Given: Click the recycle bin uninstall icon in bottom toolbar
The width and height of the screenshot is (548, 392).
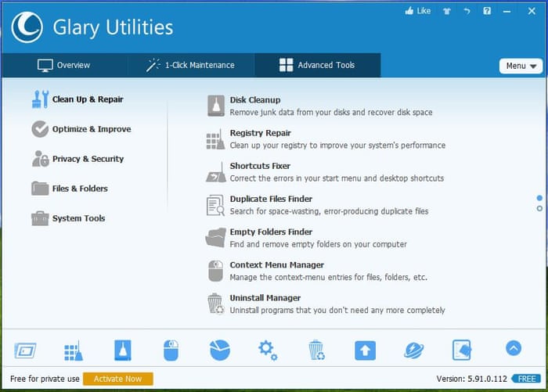Looking at the screenshot, I should click(x=316, y=350).
